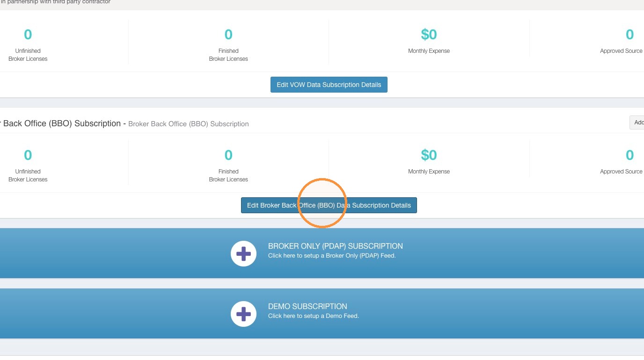Click 'Click here to setup a Broker Only (PDAP) Feed.' text
644x360 pixels.
(332, 256)
